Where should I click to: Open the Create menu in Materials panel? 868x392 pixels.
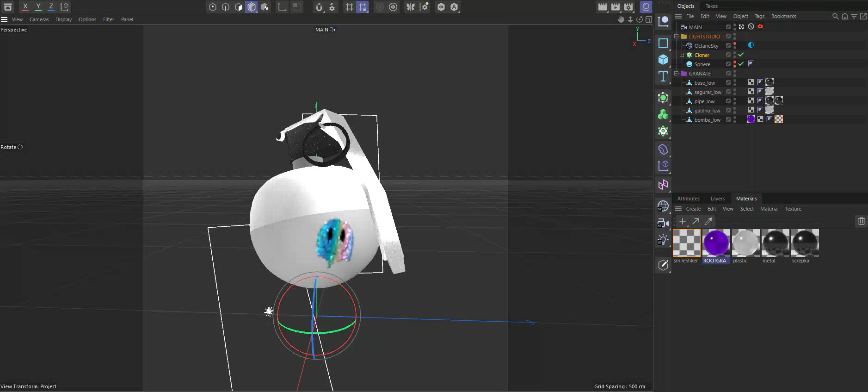(x=693, y=209)
